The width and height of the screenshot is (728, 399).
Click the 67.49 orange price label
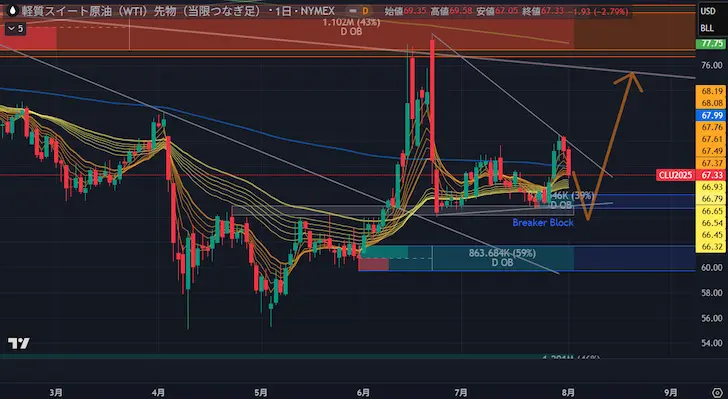tap(711, 151)
